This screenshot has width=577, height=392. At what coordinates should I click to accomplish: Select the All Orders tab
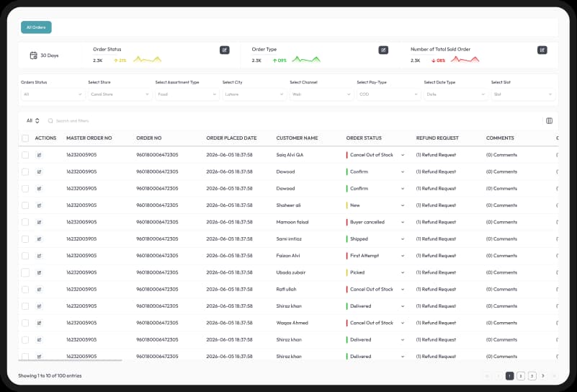[36, 27]
